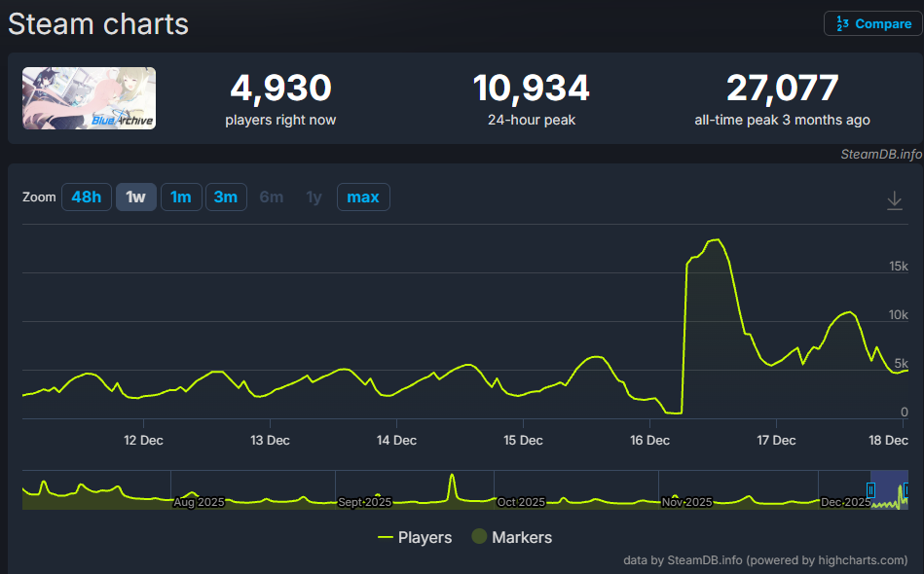This screenshot has height=574, width=924.
Task: Grab the left navigator range handle
Action: [870, 489]
